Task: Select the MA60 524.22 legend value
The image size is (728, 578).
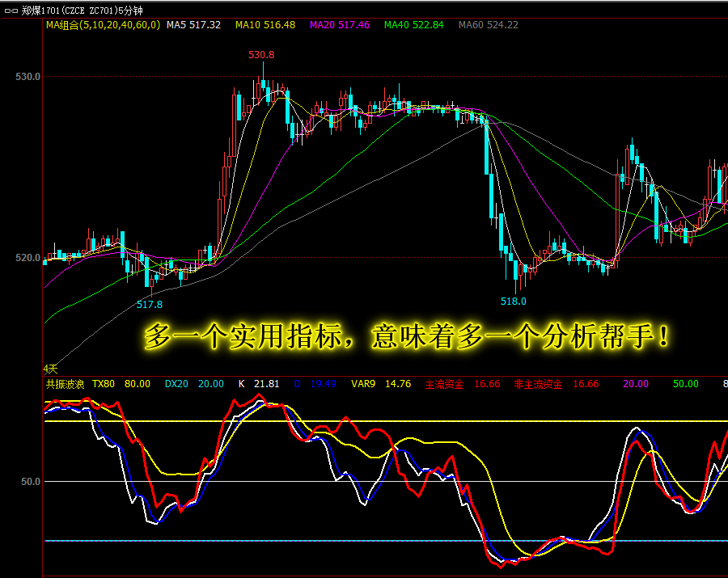Action: coord(489,25)
